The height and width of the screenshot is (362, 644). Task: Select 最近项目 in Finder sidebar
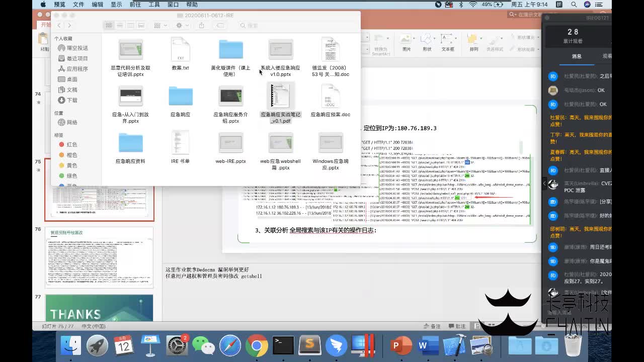click(x=73, y=58)
